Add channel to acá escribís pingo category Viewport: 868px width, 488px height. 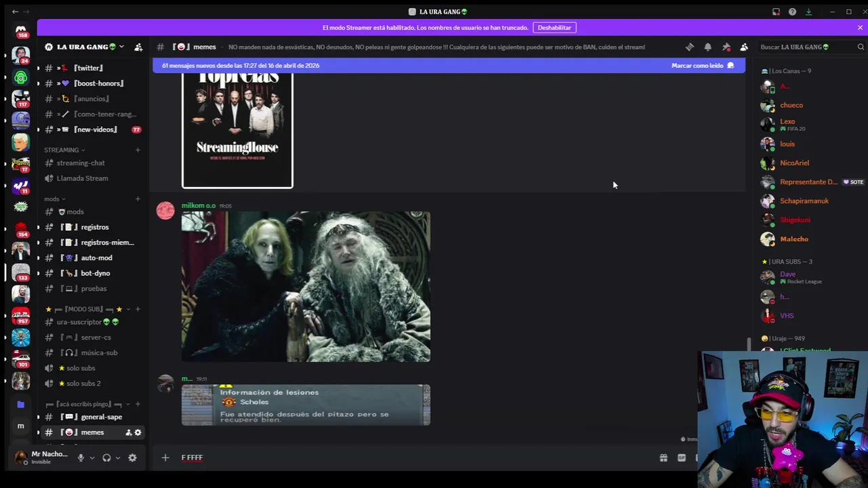(138, 404)
